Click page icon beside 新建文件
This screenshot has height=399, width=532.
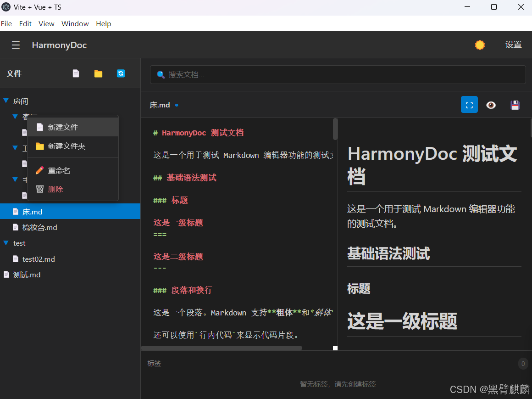click(x=40, y=127)
